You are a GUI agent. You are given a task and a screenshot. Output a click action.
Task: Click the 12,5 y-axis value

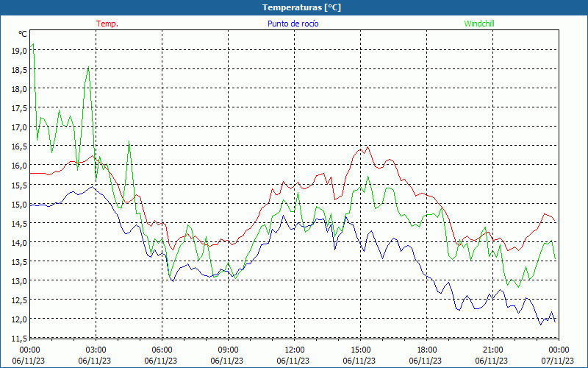coord(20,300)
